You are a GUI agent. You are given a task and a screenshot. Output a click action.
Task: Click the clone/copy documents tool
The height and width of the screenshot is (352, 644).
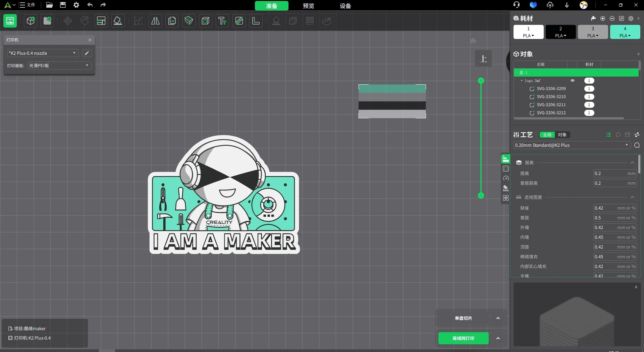coord(172,21)
